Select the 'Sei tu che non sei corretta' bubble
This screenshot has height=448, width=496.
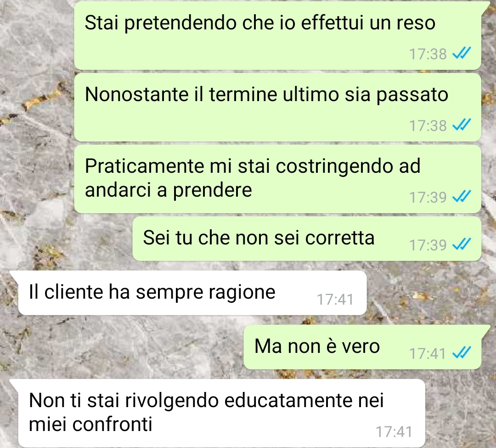pyautogui.click(x=307, y=238)
